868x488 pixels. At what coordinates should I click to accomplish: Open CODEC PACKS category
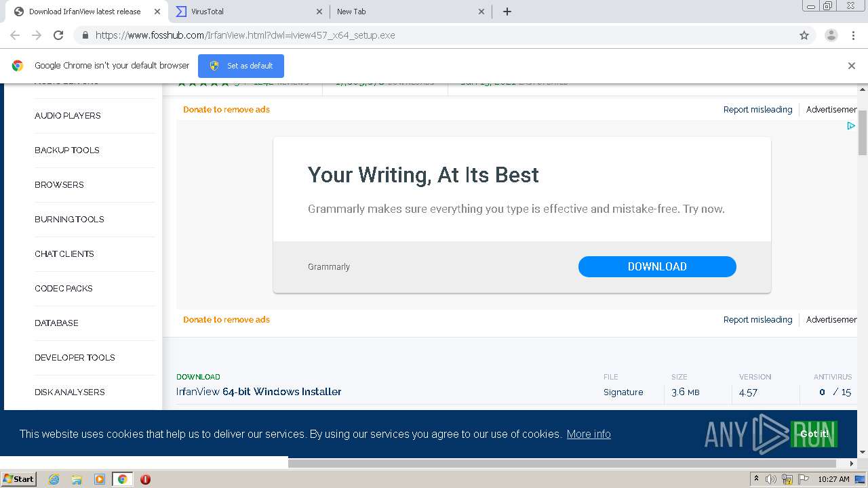point(64,289)
